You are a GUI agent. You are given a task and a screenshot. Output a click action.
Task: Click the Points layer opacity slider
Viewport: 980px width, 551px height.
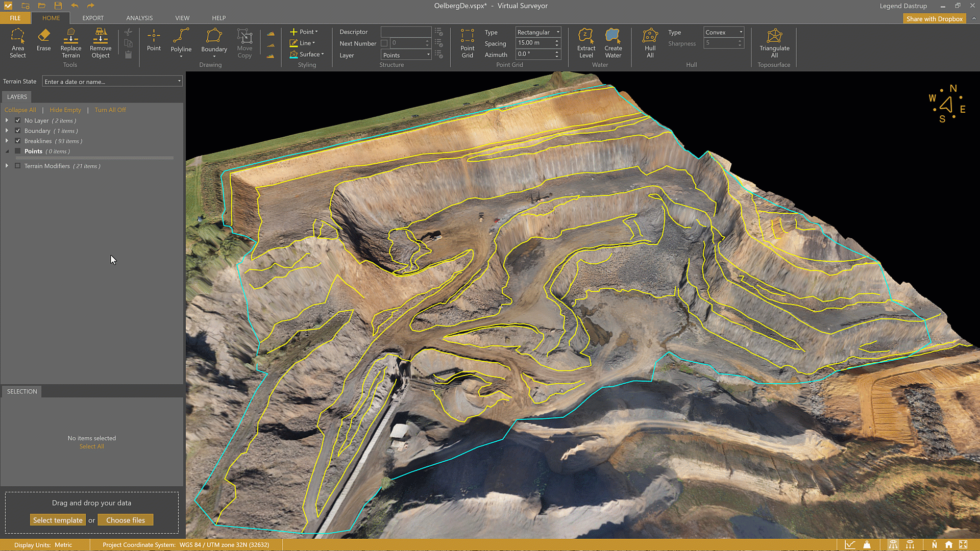pyautogui.click(x=94, y=158)
